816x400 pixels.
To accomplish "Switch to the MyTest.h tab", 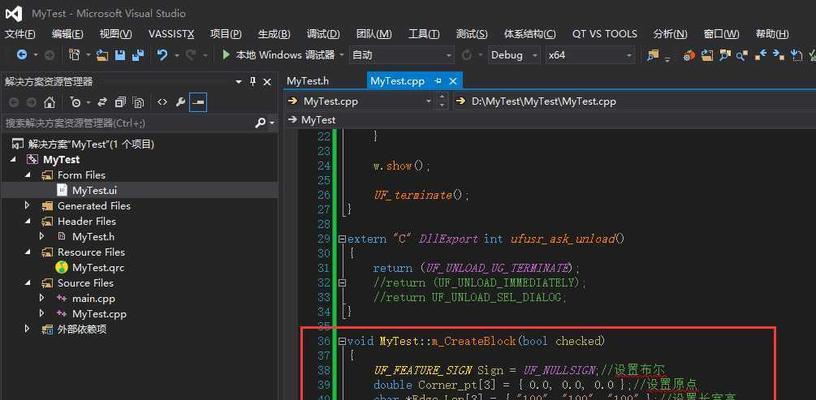I will 308,81.
